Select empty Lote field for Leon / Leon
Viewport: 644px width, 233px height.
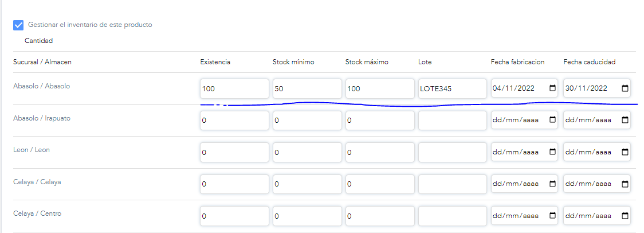coord(453,152)
